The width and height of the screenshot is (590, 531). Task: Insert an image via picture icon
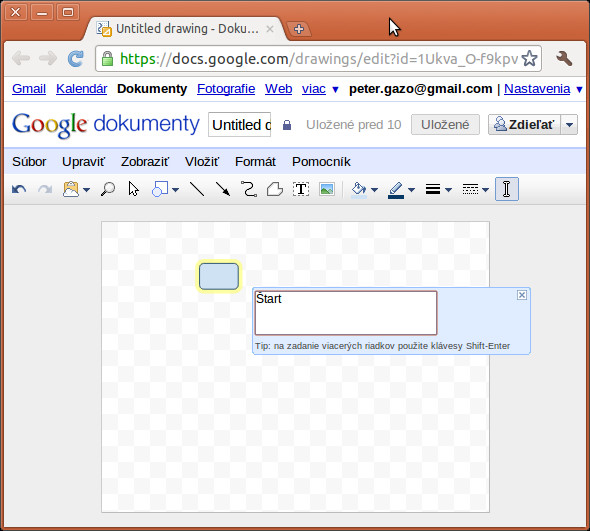327,189
